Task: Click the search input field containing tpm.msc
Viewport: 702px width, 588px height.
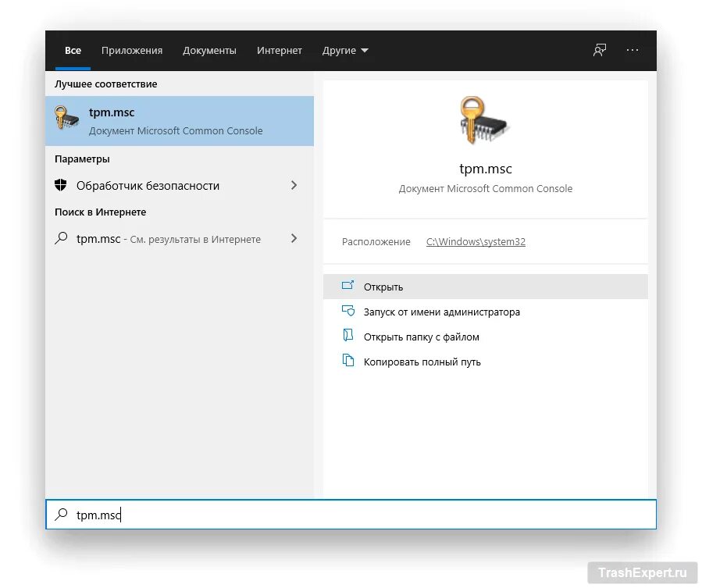Action: [x=351, y=514]
